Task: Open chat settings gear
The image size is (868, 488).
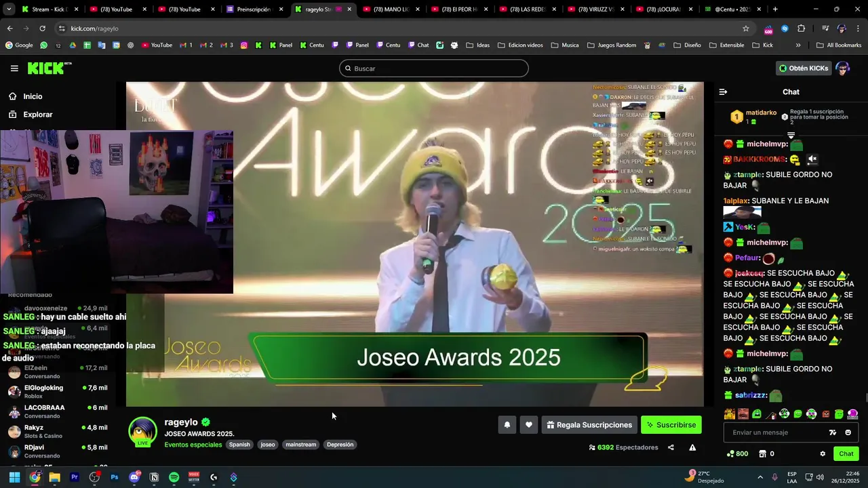Action: pyautogui.click(x=823, y=453)
